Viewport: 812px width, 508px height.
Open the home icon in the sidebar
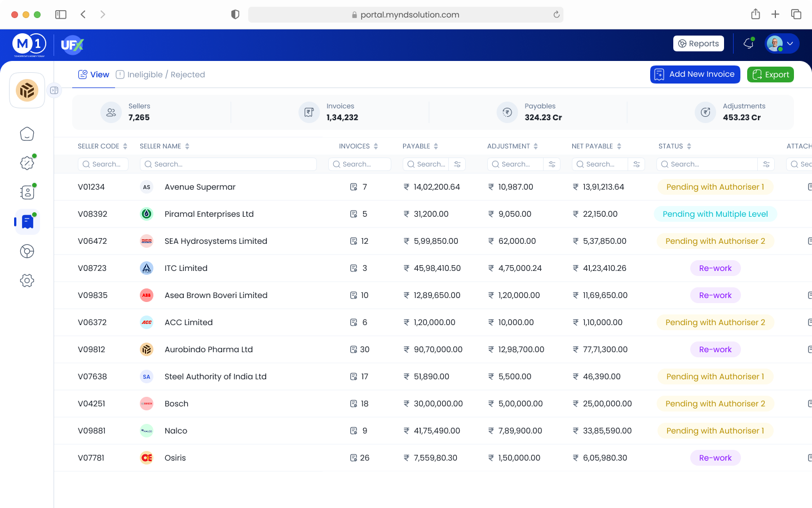[x=27, y=134]
